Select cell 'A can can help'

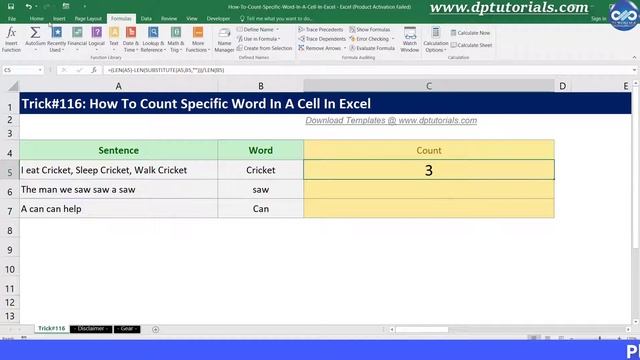click(x=118, y=209)
